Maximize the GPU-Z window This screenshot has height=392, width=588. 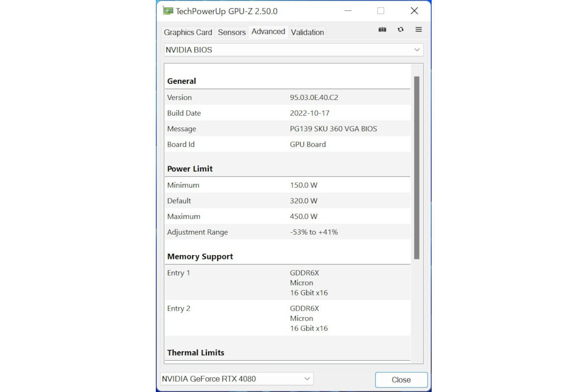tap(381, 11)
